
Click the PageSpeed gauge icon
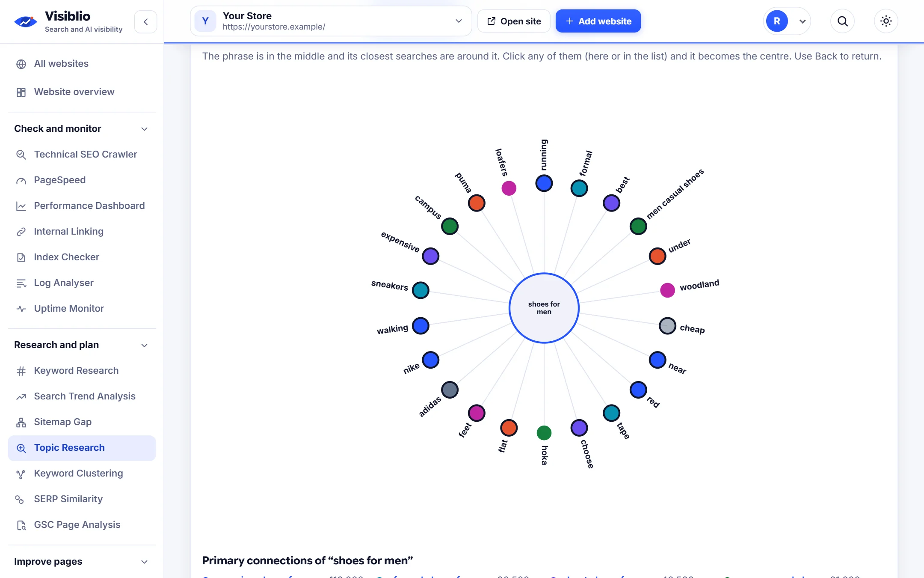[x=21, y=180]
